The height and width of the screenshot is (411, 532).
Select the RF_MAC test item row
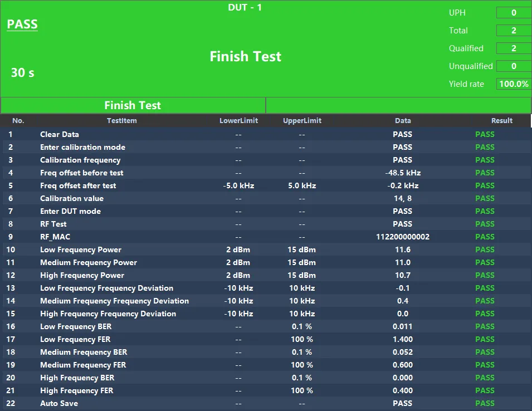point(55,237)
